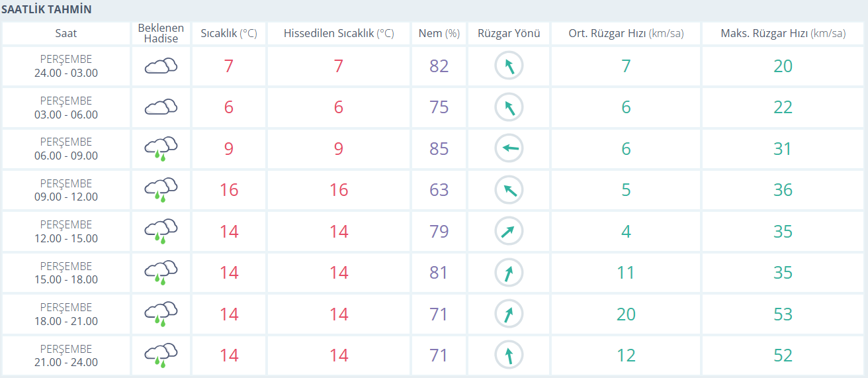The width and height of the screenshot is (868, 378).
Task: Click the Hissedilen Sıcaklık column header
Action: click(x=339, y=34)
